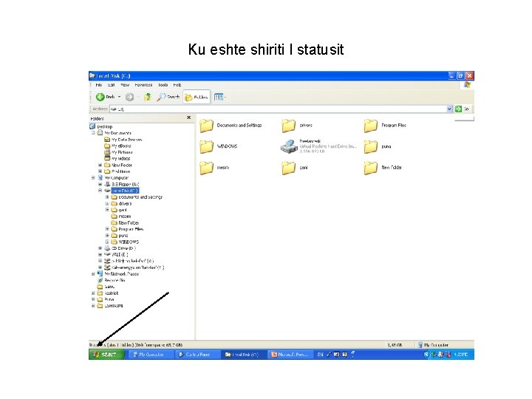The width and height of the screenshot is (532, 399).
Task: Select My Videos in the folder tree
Action: point(120,158)
